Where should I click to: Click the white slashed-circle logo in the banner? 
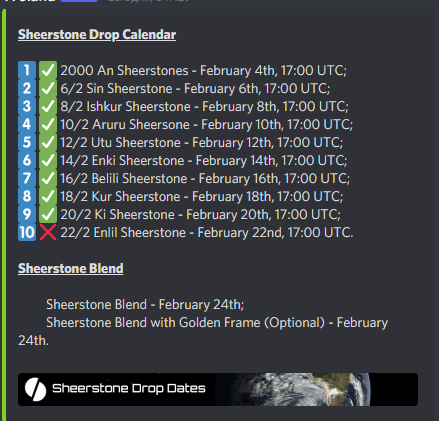tap(35, 389)
